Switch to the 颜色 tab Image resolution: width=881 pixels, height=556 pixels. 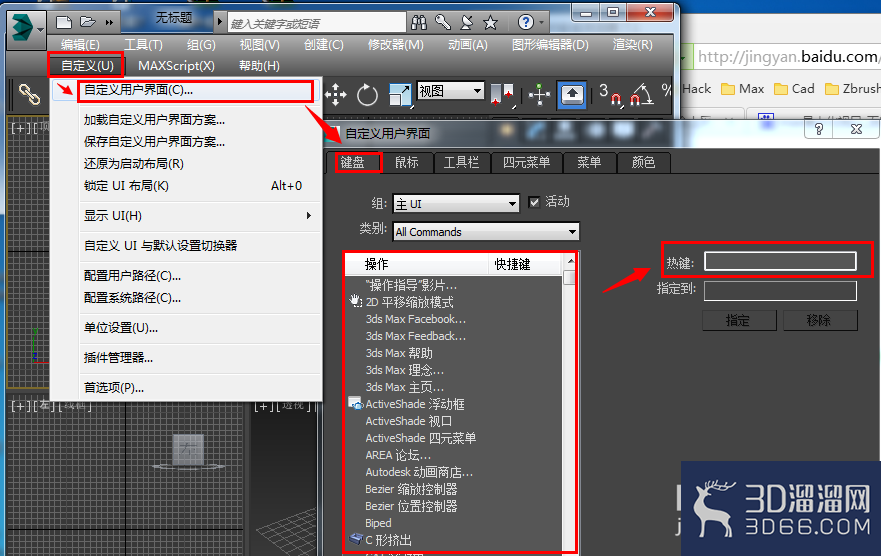[x=643, y=163]
